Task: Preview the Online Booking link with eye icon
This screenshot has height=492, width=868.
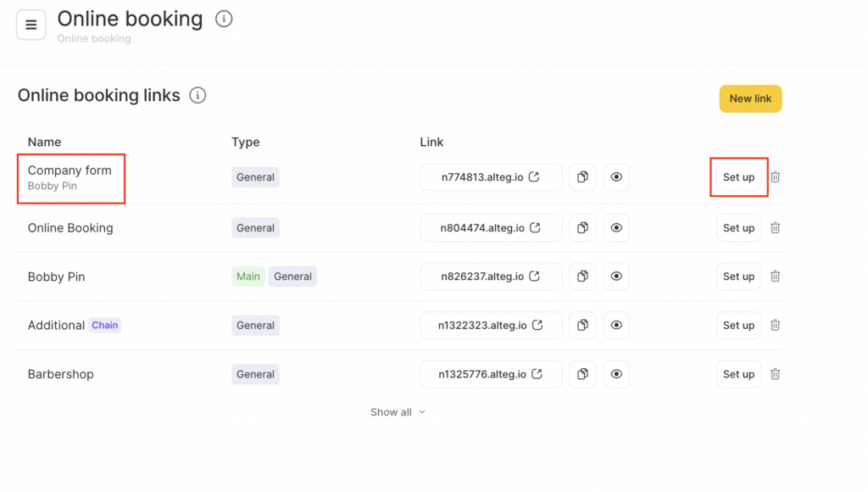Action: [x=616, y=228]
